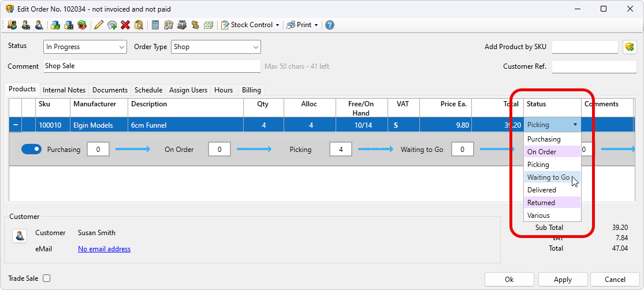Click the cash register icon
This screenshot has width=644, height=290.
coord(182,25)
